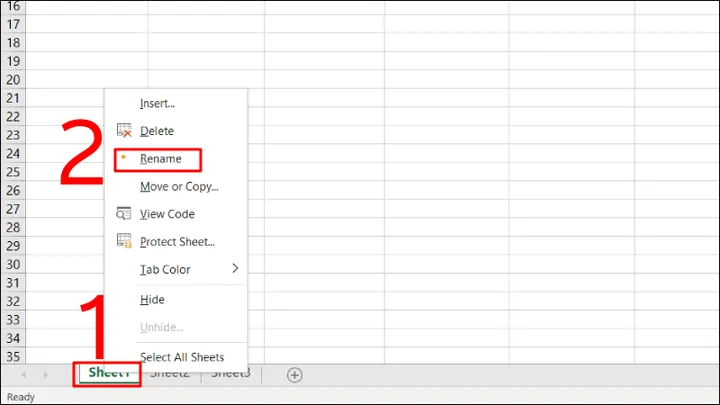Image resolution: width=720 pixels, height=405 pixels.
Task: Switch to the Sheet1 tab
Action: [x=108, y=373]
